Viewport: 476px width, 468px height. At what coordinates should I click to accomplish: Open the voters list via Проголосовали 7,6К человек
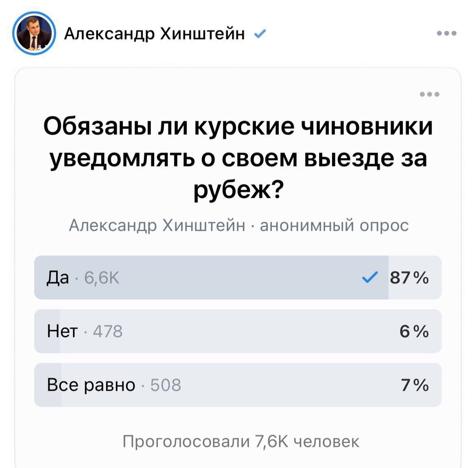[238, 440]
